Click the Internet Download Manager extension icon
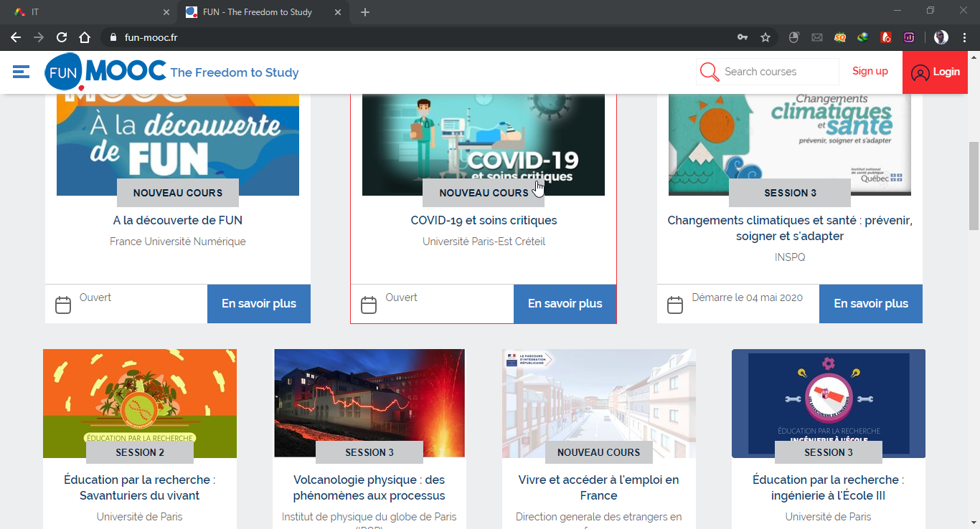The width and height of the screenshot is (980, 529). click(x=863, y=37)
